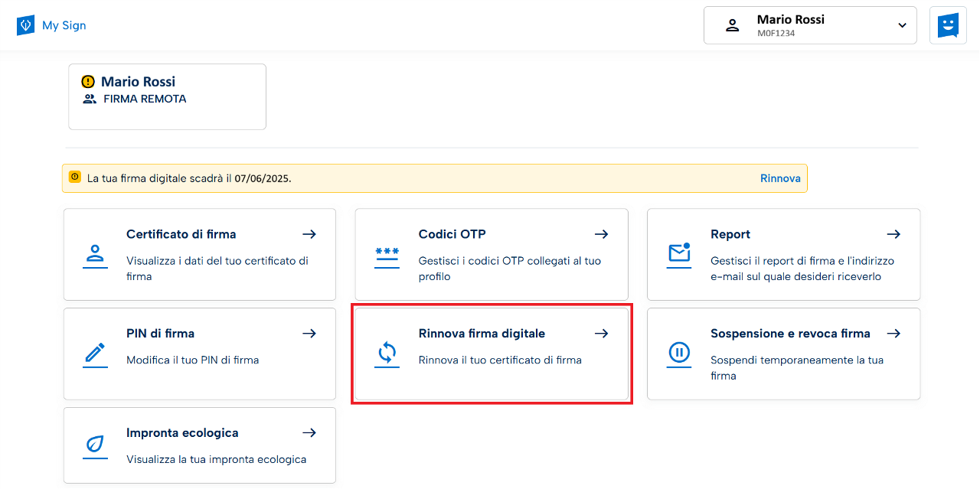Click the yellow warning icon beside Mario Rossi
The image size is (980, 489).
pos(88,82)
